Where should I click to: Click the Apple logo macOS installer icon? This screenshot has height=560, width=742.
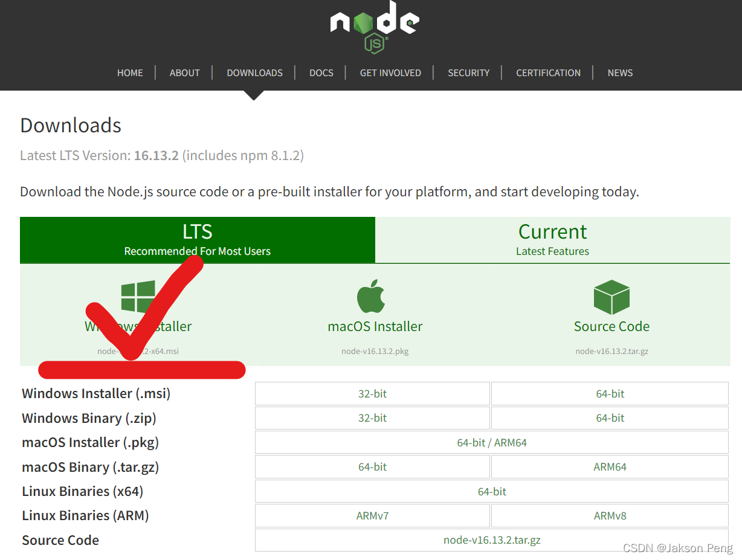pyautogui.click(x=371, y=296)
